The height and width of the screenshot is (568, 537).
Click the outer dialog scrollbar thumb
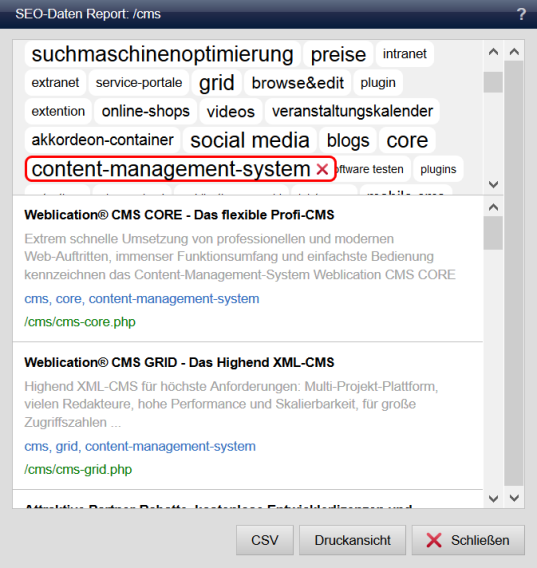[x=514, y=273]
